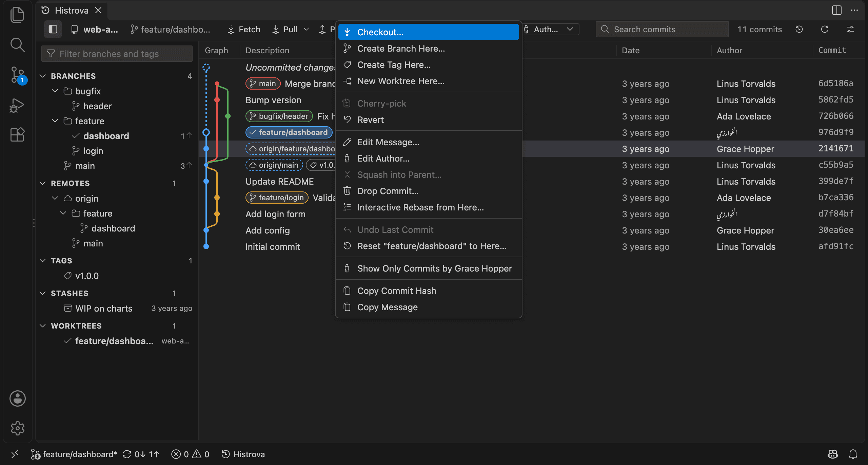Viewport: 868px width, 465px height.
Task: Click the Search commits field
Action: 662,30
